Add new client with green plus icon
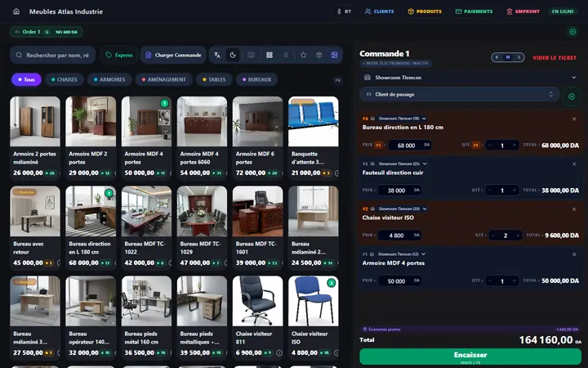The height and width of the screenshot is (368, 588). pos(572,96)
